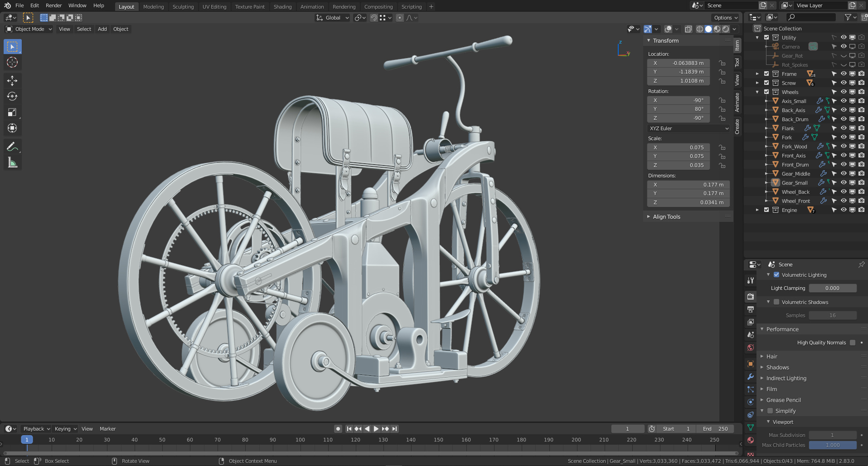Open the Modifier wrench properties tab
Screen dimensions: 868x466
click(751, 377)
